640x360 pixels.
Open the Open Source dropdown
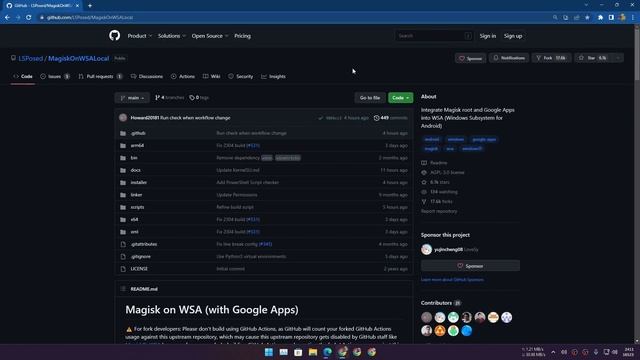210,36
